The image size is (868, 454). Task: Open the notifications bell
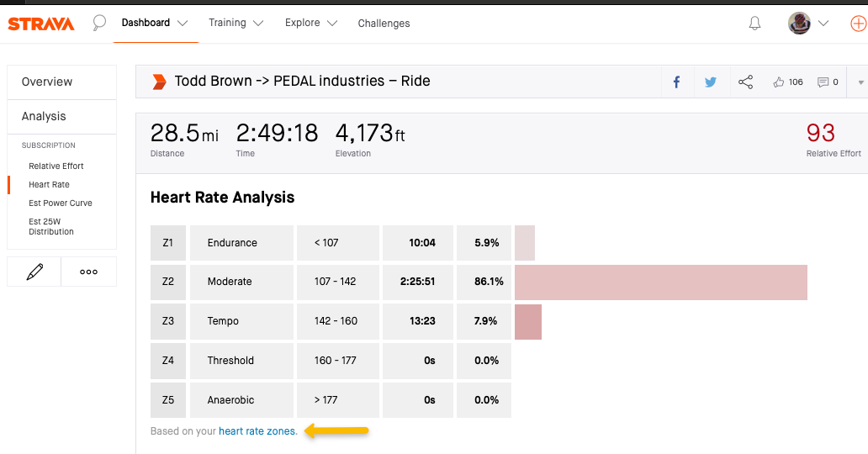point(754,24)
